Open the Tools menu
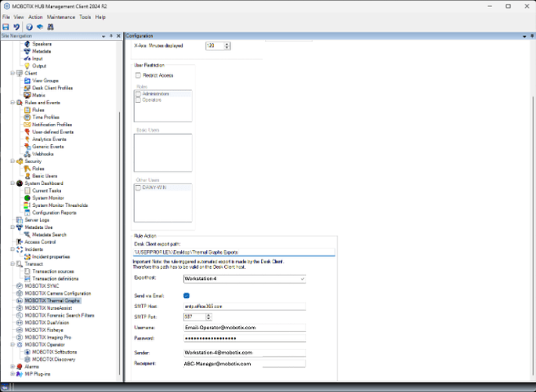This screenshot has height=392, width=536. [85, 16]
